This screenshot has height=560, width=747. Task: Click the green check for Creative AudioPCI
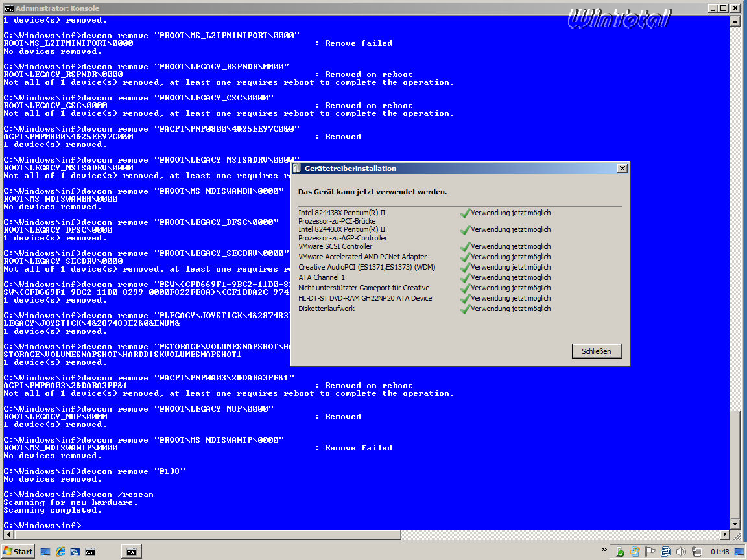click(x=465, y=268)
